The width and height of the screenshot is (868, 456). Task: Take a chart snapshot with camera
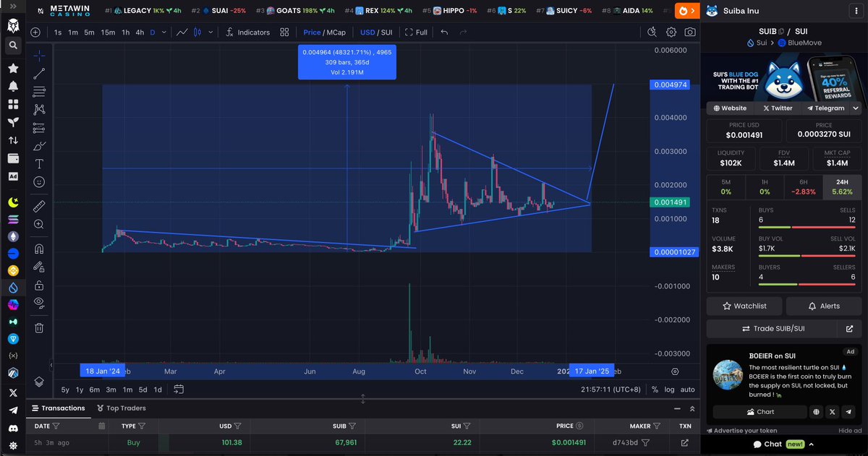pyautogui.click(x=691, y=33)
